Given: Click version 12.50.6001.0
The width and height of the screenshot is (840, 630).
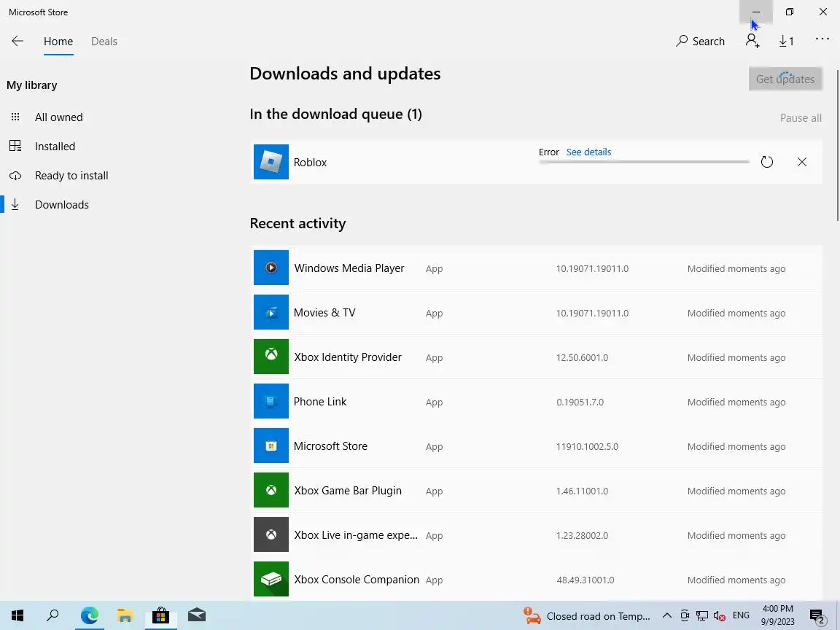Looking at the screenshot, I should coord(582,358).
